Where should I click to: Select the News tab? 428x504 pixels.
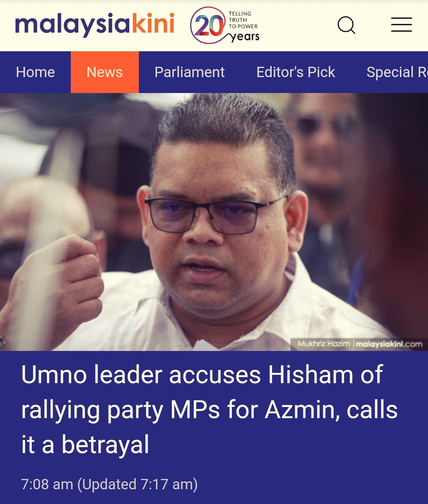pos(105,72)
